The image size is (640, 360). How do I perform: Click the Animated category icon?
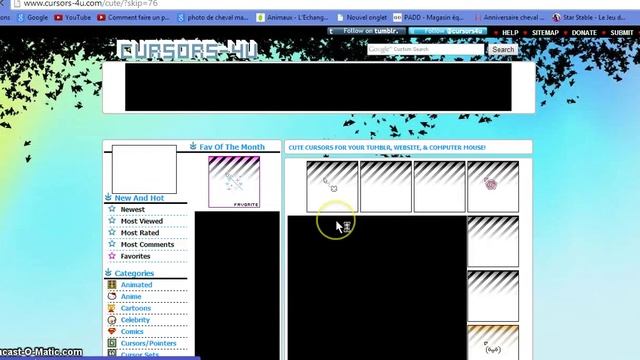(x=112, y=284)
